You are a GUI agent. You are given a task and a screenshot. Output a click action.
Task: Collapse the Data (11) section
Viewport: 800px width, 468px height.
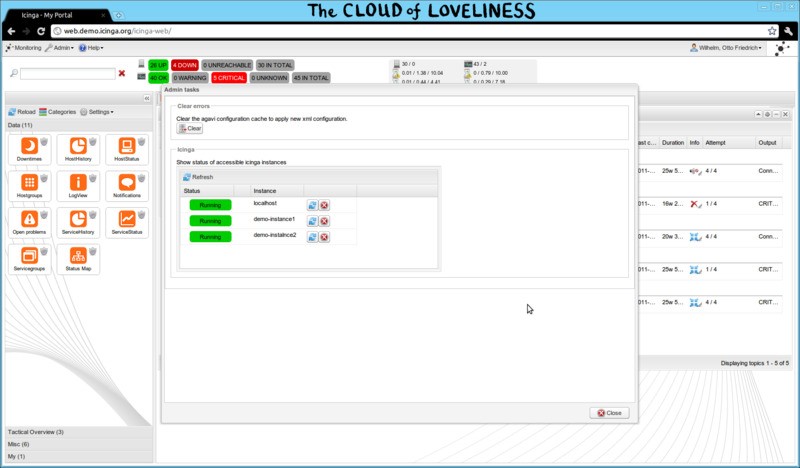[79, 125]
